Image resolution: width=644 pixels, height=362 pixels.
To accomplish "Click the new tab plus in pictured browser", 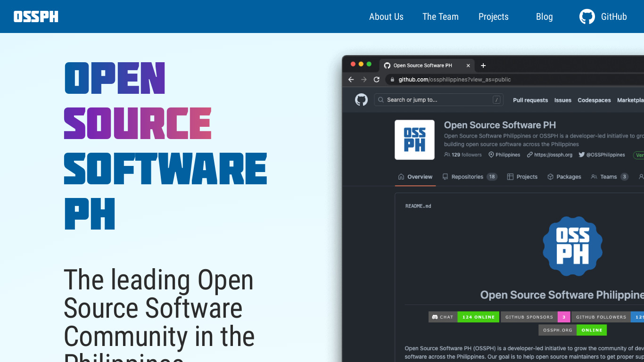I will coord(483,66).
